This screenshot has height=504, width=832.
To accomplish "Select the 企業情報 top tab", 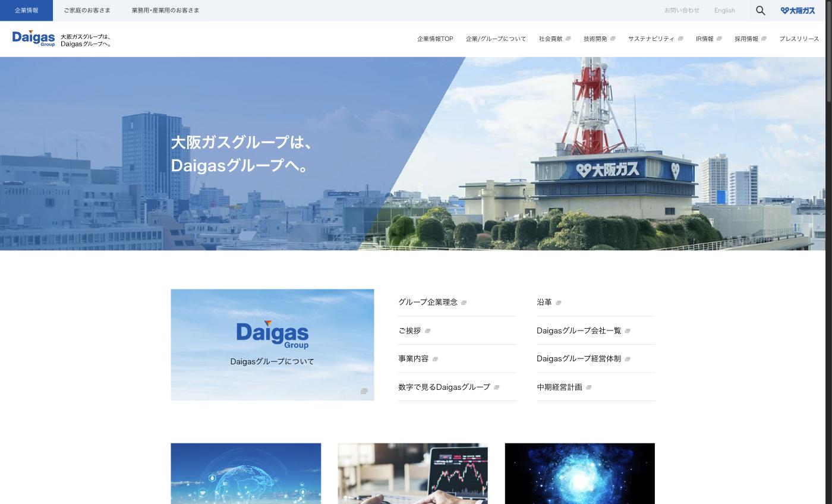I will pos(26,10).
